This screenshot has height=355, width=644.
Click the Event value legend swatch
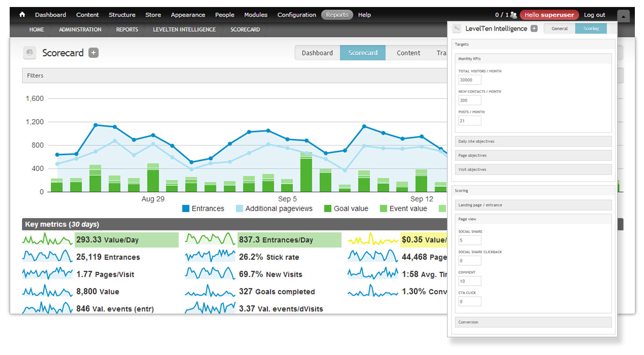(384, 208)
